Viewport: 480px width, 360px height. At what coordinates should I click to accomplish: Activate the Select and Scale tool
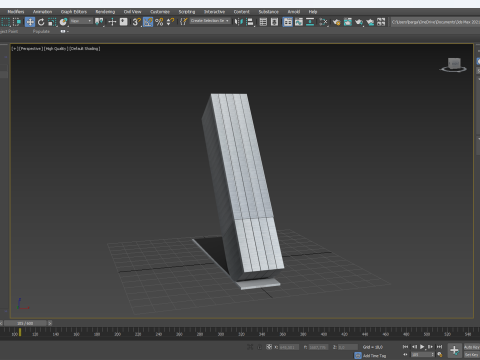pyautogui.click(x=52, y=22)
